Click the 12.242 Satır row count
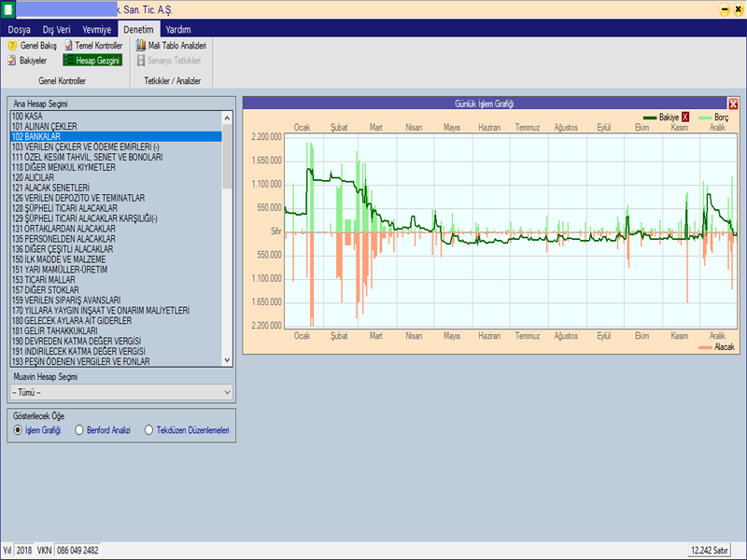 coord(710,551)
